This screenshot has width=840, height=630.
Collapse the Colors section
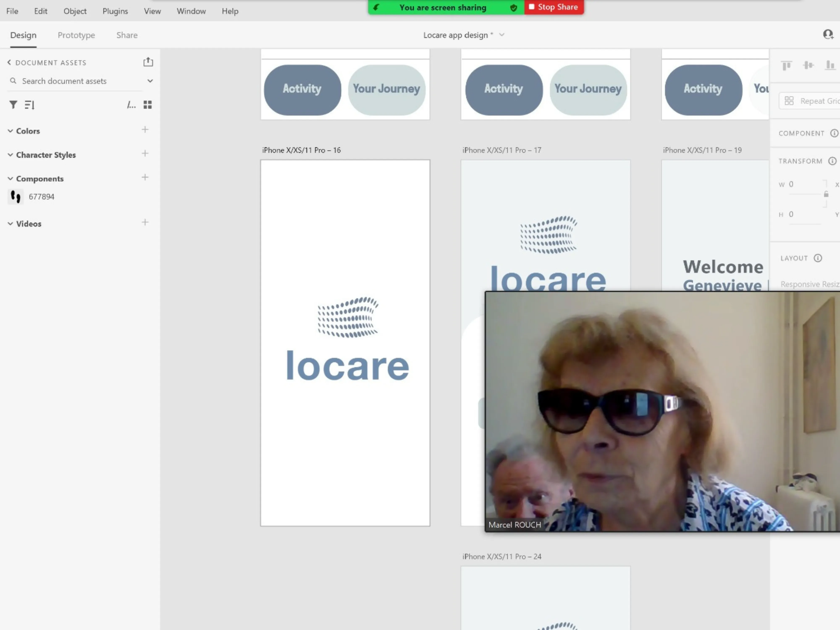pos(10,131)
